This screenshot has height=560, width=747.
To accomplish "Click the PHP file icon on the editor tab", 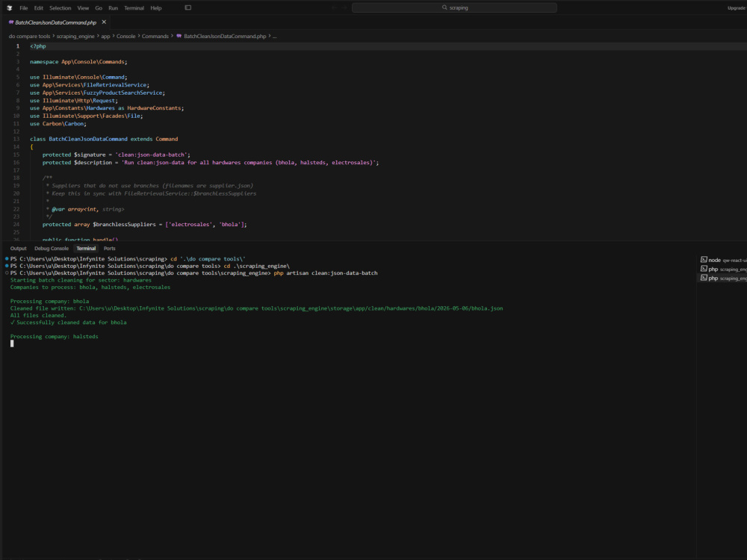I will 11,22.
